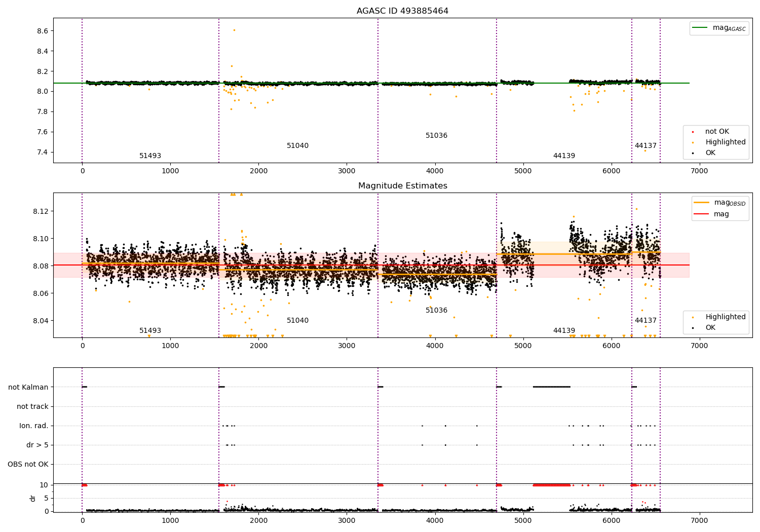Click y-tick 8.10 on the middle panel
Image resolution: width=760 pixels, height=532 pixels.
coord(41,239)
